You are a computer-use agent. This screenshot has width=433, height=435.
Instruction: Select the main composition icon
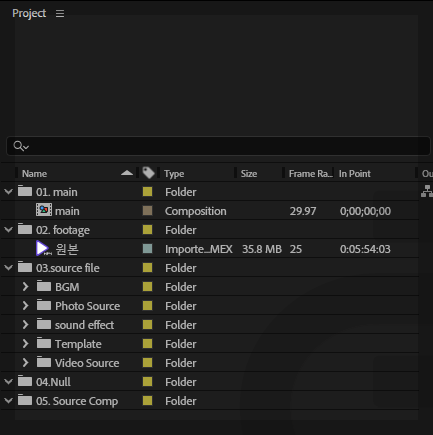coord(44,210)
